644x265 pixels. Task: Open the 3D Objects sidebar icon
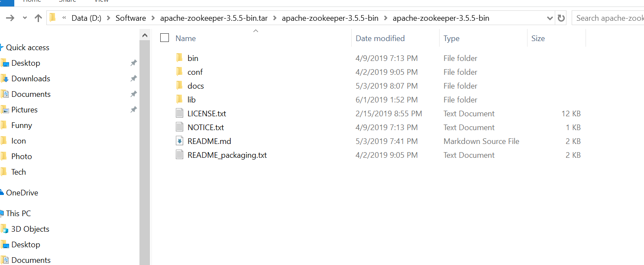click(4, 229)
